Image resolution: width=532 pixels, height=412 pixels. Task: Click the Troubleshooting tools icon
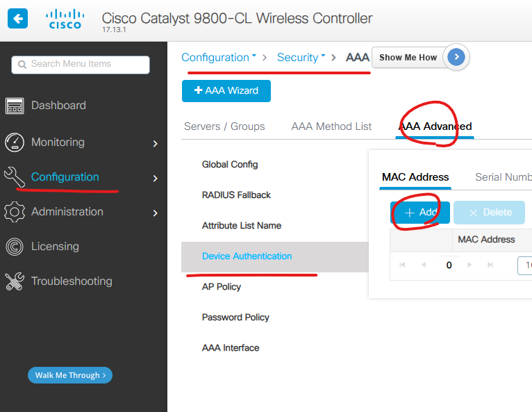tap(15, 281)
